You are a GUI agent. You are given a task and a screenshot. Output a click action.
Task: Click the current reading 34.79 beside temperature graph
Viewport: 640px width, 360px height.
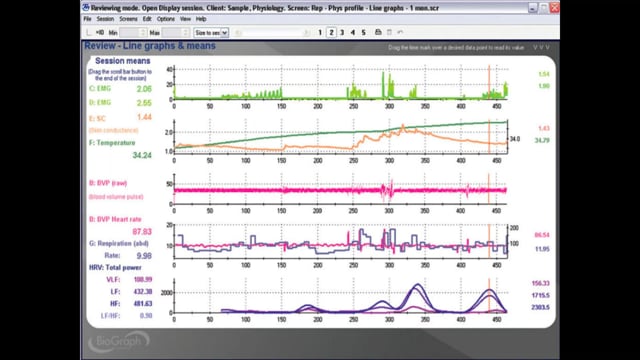click(542, 140)
